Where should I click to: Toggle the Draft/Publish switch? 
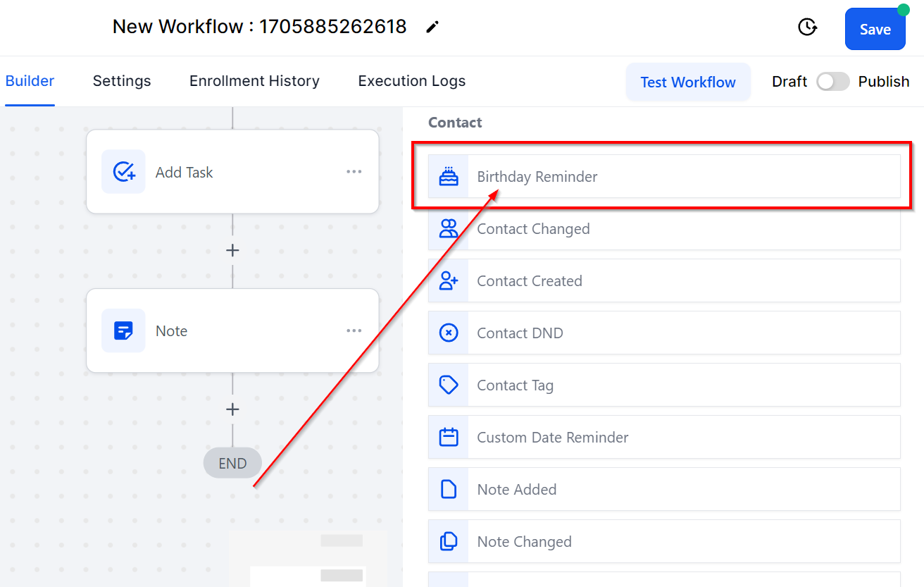(x=833, y=82)
